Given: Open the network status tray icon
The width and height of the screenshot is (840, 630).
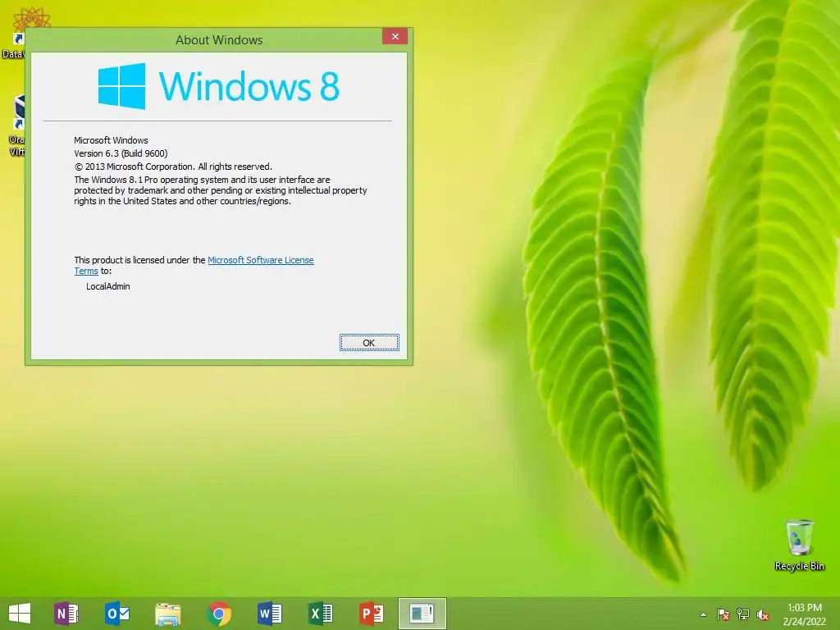Looking at the screenshot, I should [x=742, y=614].
